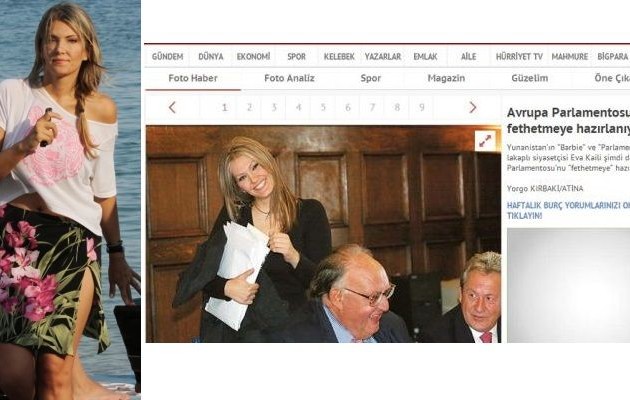630x400 pixels.
Task: Open the AİLE section
Action: tap(468, 57)
